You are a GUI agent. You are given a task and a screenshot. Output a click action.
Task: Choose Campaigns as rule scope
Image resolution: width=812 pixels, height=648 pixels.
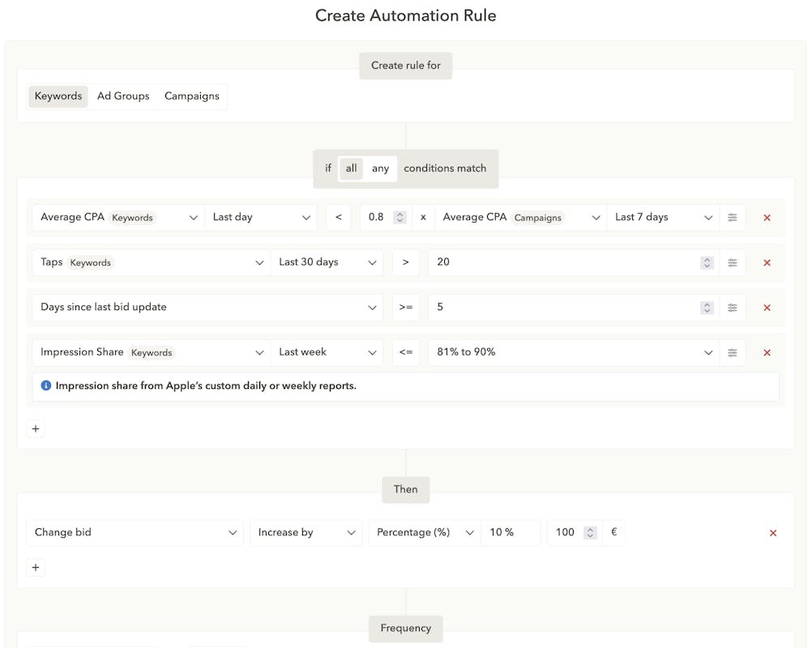[x=192, y=96]
